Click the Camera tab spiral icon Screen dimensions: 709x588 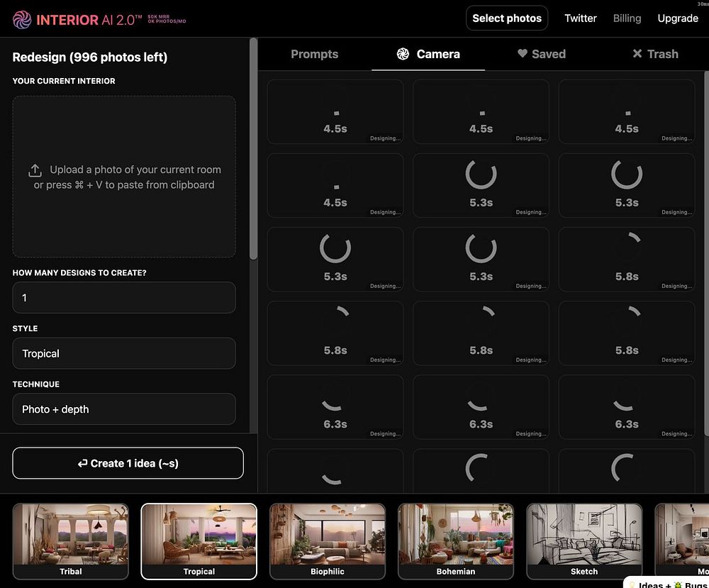click(x=403, y=54)
